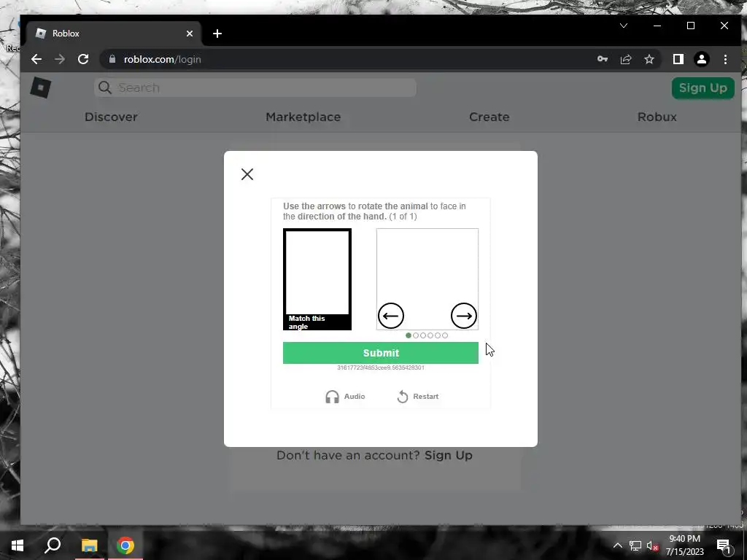Open the Chrome profile menu

tap(701, 59)
